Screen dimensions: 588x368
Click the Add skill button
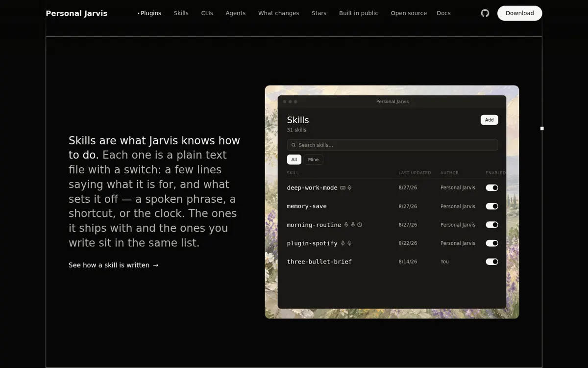click(490, 120)
